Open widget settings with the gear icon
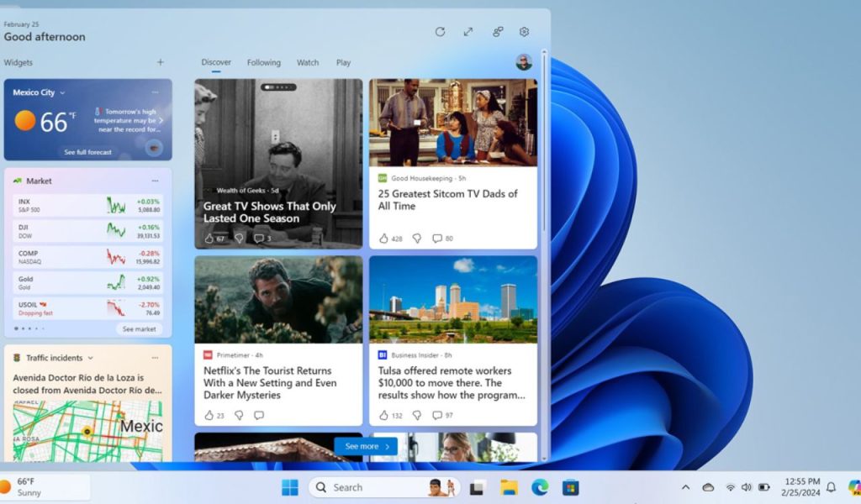This screenshot has height=504, width=861. pyautogui.click(x=524, y=31)
